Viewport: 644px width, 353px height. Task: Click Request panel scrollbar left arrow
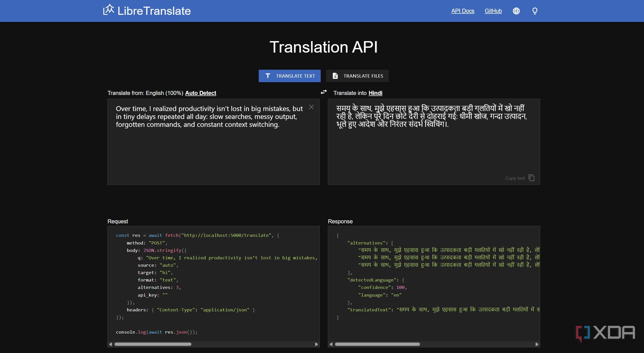point(110,344)
